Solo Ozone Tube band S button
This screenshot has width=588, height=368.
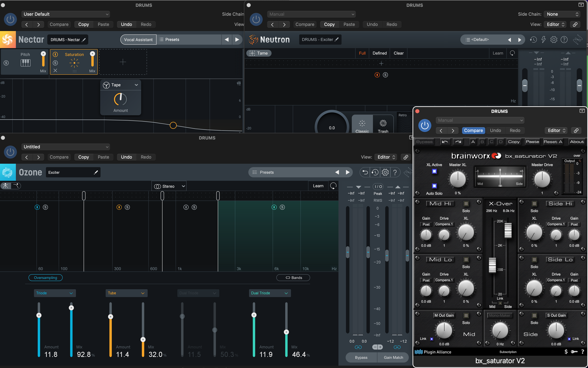pyautogui.click(x=127, y=207)
